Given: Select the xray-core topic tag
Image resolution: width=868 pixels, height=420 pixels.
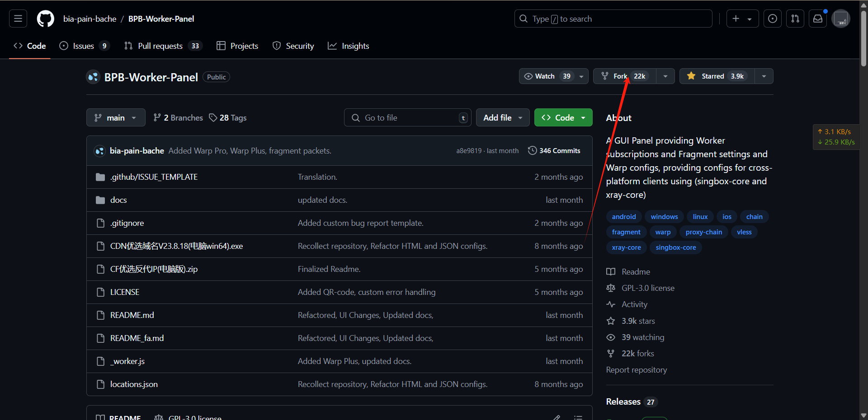Looking at the screenshot, I should (x=627, y=247).
